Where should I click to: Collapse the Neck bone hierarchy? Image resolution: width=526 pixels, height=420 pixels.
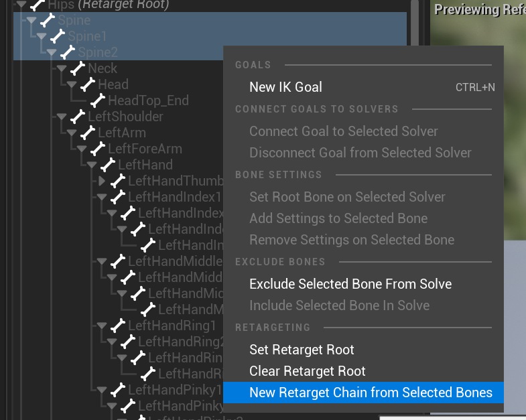62,68
